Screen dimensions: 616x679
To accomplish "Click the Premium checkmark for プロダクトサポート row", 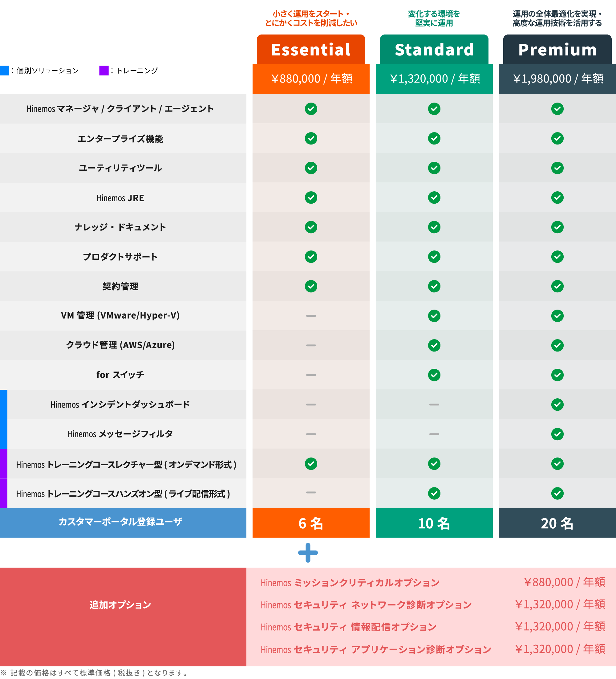I will [557, 257].
